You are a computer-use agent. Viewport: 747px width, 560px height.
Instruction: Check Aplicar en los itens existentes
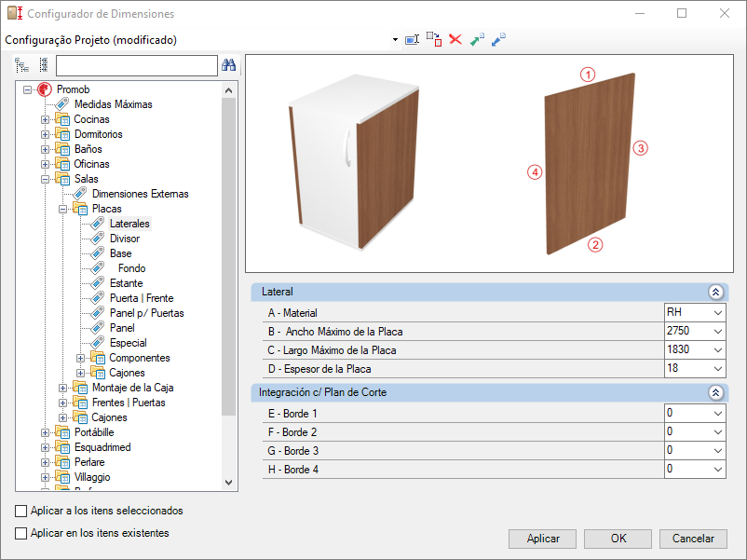pyautogui.click(x=21, y=533)
